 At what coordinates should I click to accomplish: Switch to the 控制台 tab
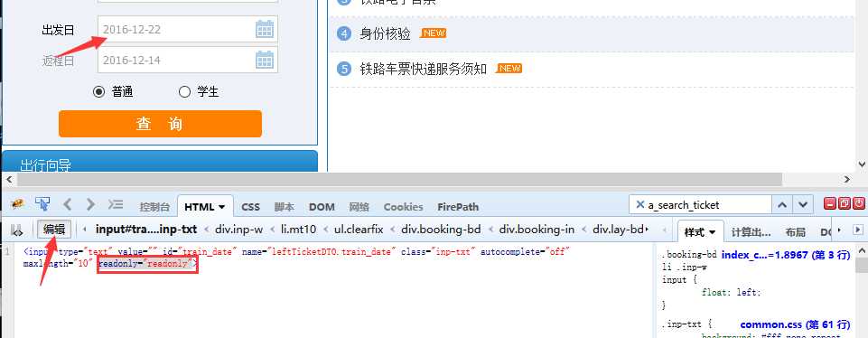(154, 207)
